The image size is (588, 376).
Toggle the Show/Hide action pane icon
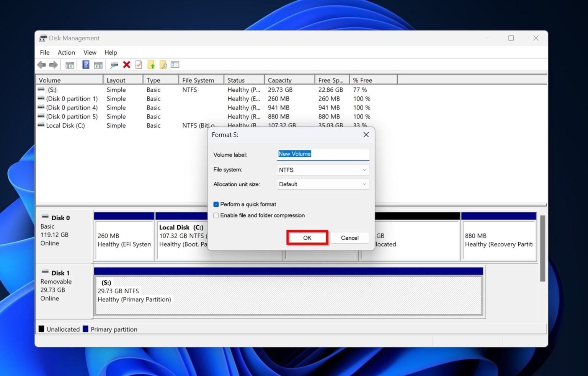(98, 65)
